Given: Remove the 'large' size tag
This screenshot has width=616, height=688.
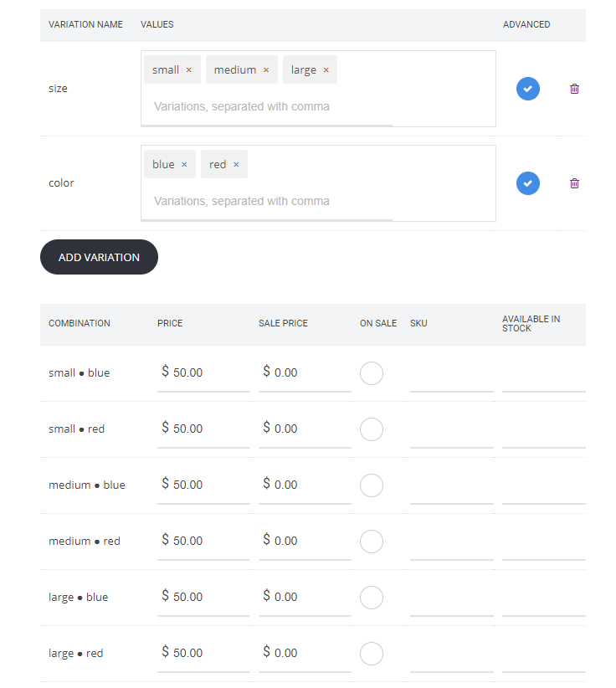Looking at the screenshot, I should coord(326,70).
